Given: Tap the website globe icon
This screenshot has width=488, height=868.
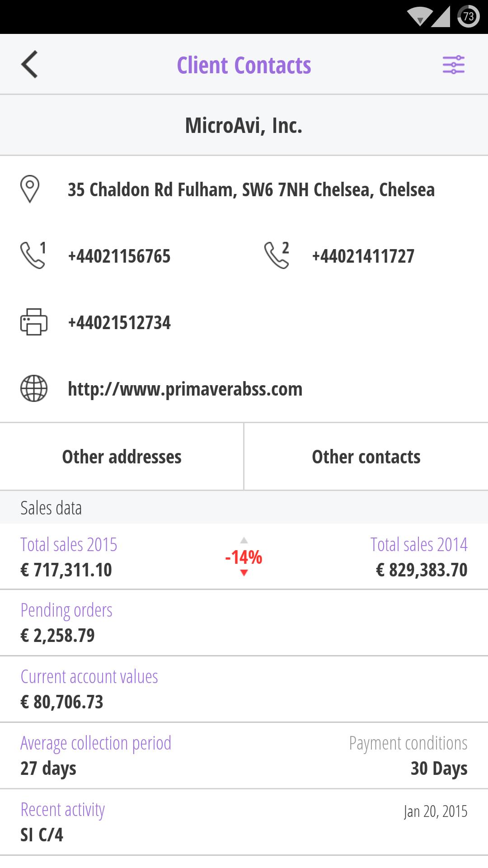Looking at the screenshot, I should (x=34, y=388).
